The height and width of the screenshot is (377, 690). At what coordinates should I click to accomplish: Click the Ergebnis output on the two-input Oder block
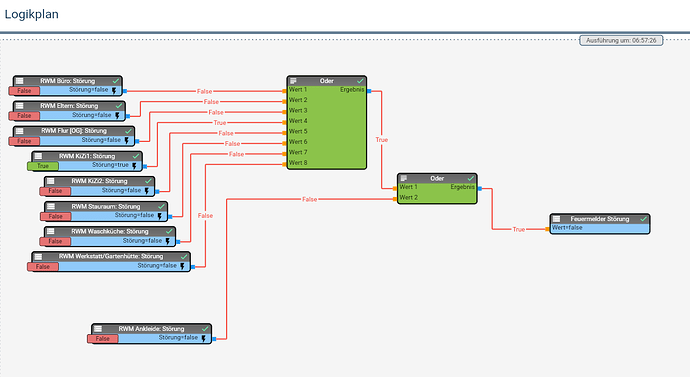[x=462, y=187]
